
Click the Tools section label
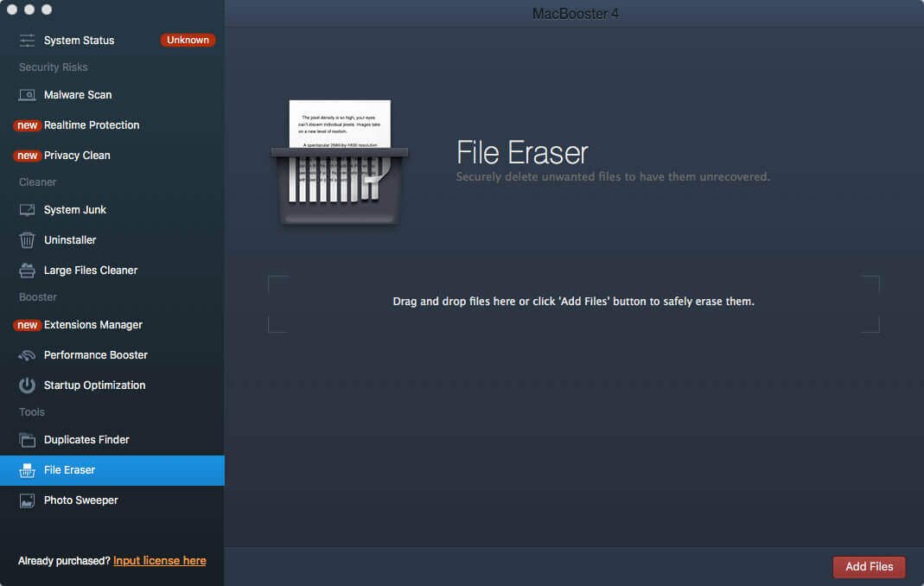tap(32, 412)
